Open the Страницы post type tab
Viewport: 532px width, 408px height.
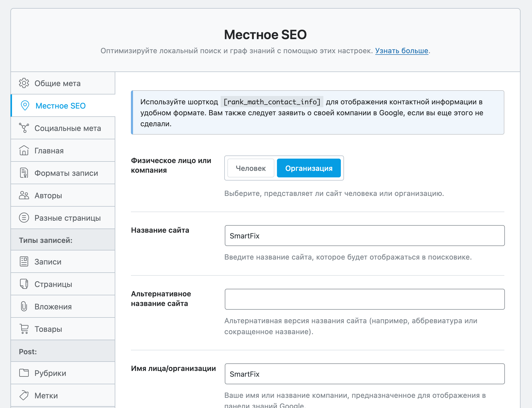tap(63, 284)
